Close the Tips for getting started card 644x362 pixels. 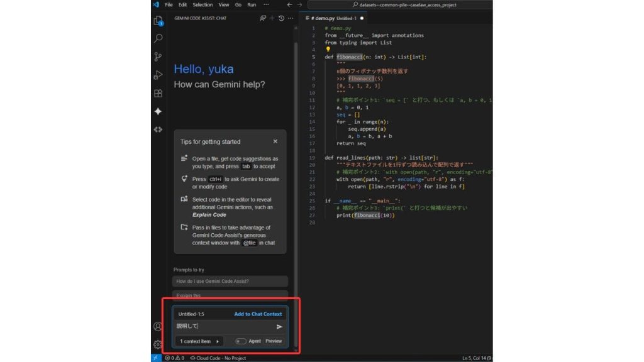[275, 141]
